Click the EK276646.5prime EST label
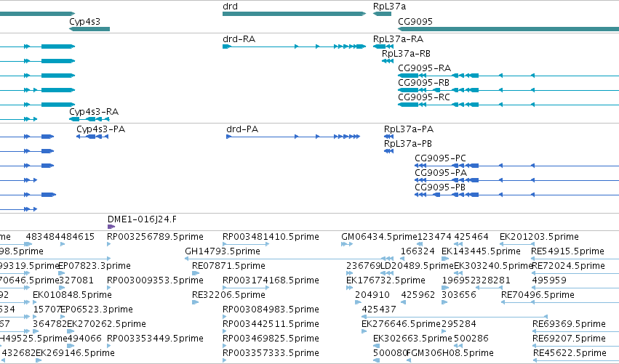 pyautogui.click(x=401, y=324)
